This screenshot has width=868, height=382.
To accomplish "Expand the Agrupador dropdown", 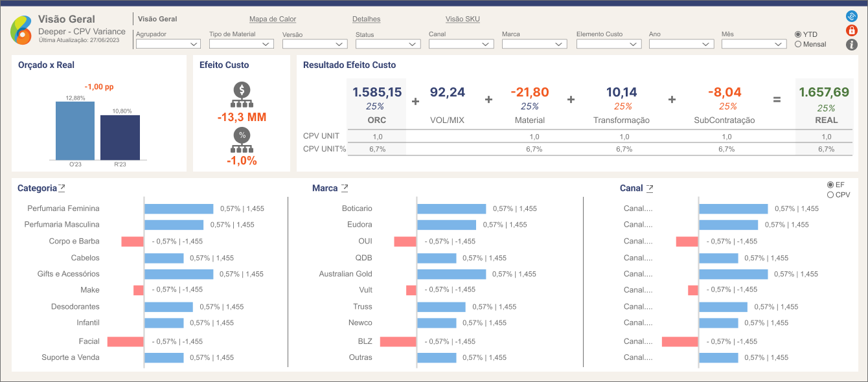I will click(168, 44).
